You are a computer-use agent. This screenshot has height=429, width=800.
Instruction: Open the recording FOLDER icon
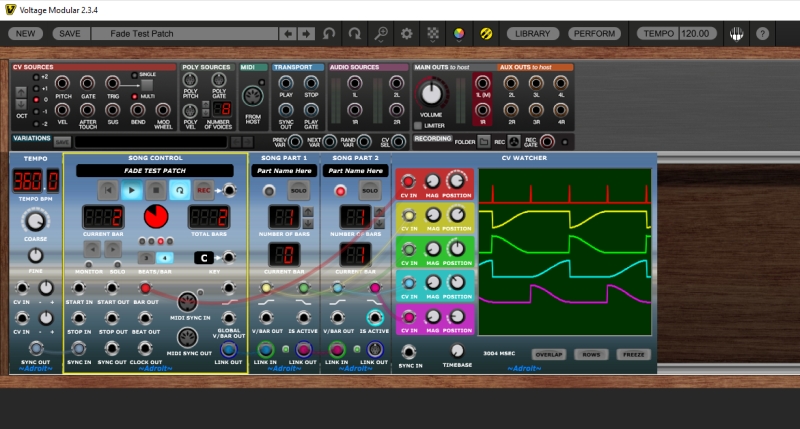[x=484, y=142]
